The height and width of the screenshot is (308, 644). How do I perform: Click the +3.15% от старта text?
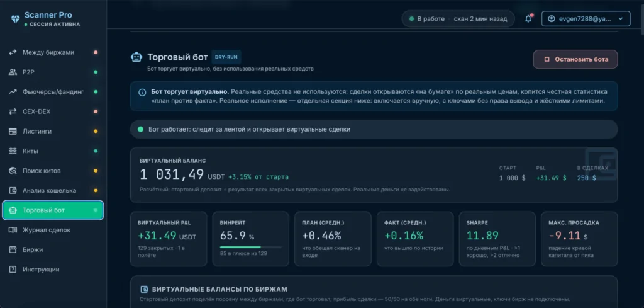pyautogui.click(x=258, y=177)
